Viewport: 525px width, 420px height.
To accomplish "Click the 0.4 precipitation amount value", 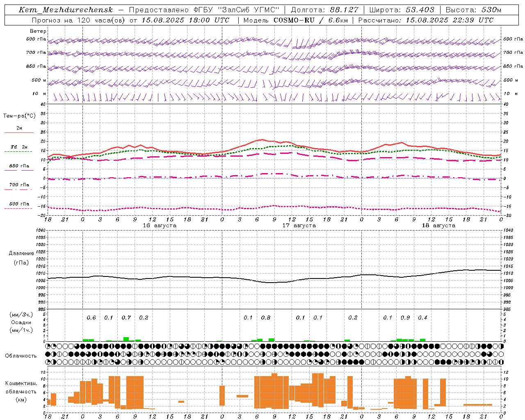I will click(422, 318).
